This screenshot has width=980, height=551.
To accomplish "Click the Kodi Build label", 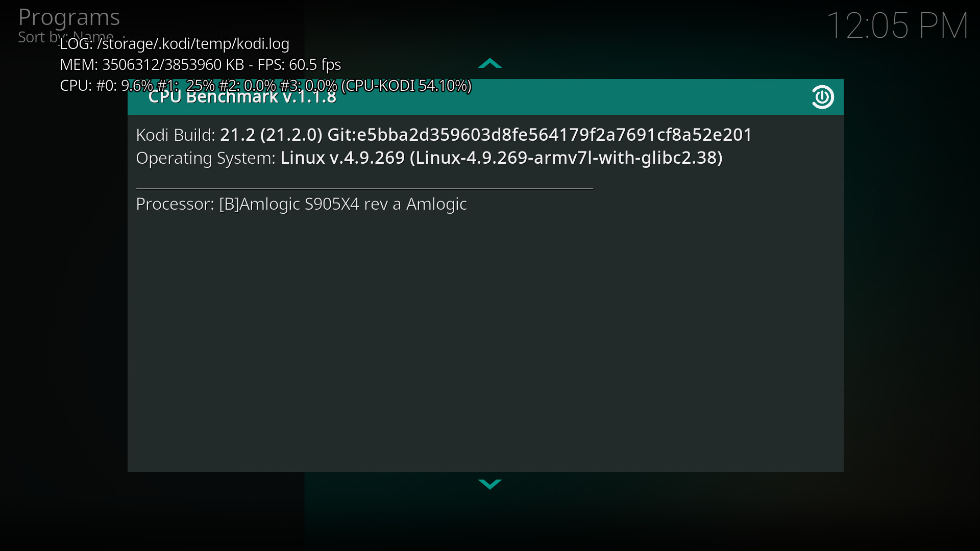I will pos(176,135).
